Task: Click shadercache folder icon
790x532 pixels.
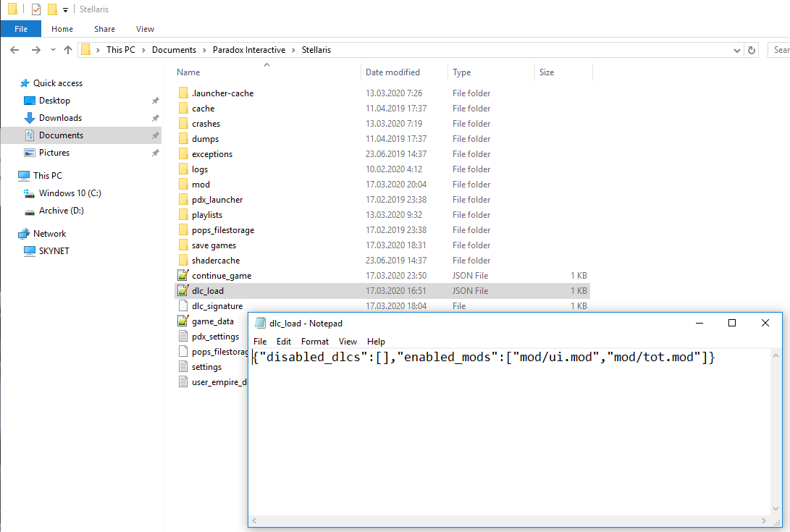Action: pos(183,261)
